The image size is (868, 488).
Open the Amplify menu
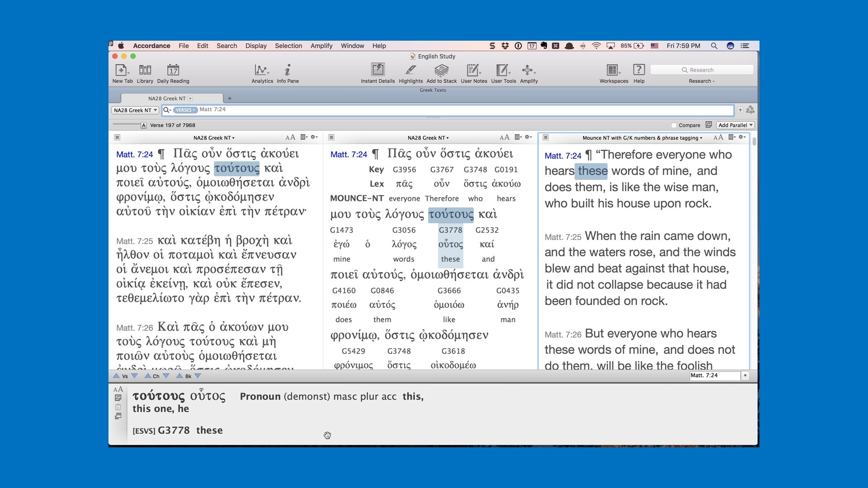[321, 46]
